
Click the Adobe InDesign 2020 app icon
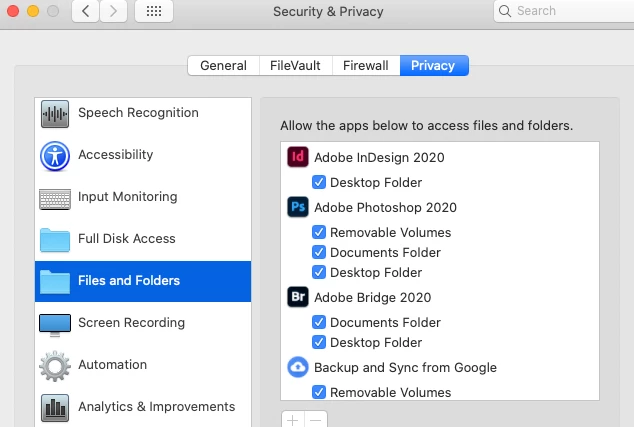click(298, 157)
